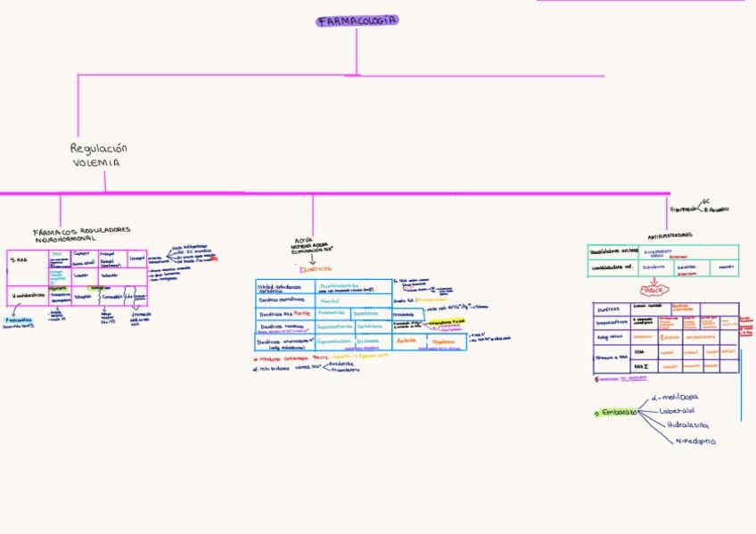Click the purple FARMACOLOGÍA title node
The image size is (756, 534).
[x=357, y=21]
